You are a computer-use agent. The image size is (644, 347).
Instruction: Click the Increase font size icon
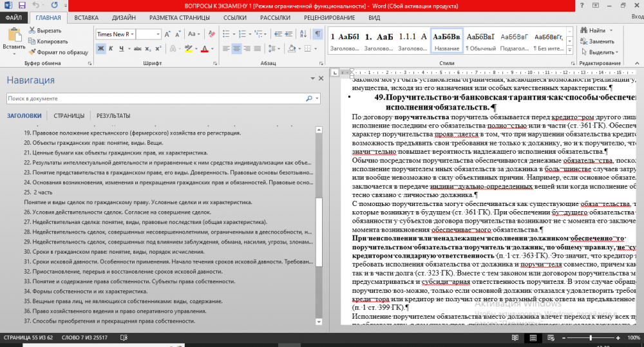coord(169,34)
